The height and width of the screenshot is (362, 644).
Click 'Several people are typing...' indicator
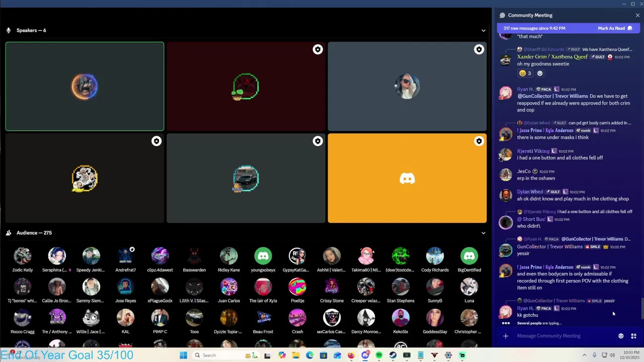(x=539, y=323)
